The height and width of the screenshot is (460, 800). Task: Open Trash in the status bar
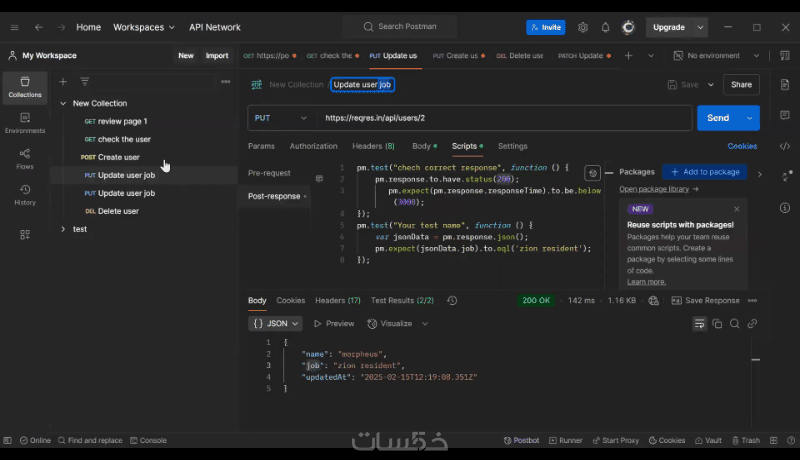[746, 441]
